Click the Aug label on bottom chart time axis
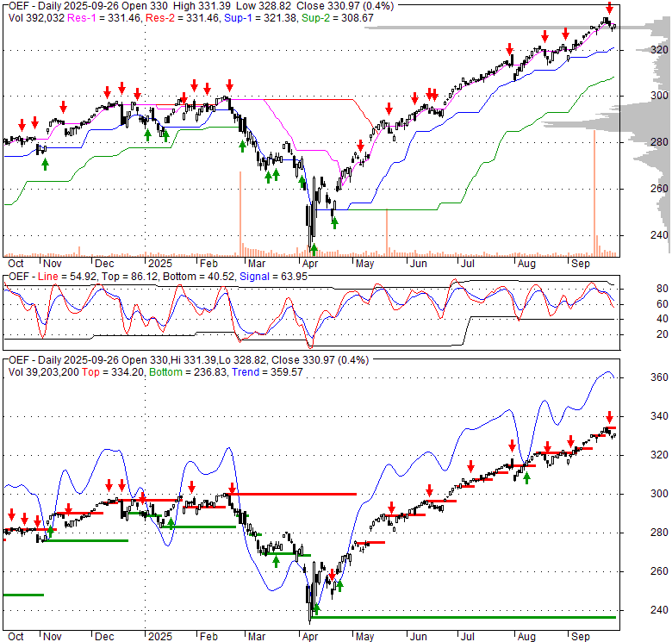Image resolution: width=672 pixels, height=642 pixels. coord(526,637)
